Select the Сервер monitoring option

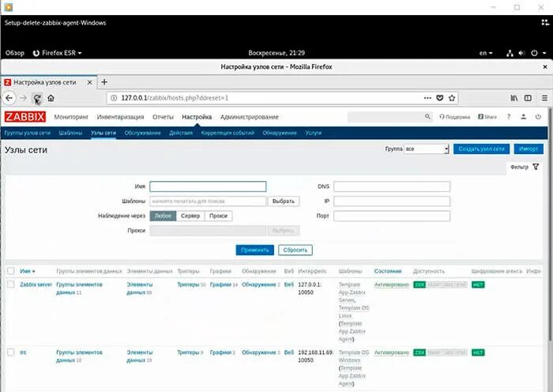[190, 216]
